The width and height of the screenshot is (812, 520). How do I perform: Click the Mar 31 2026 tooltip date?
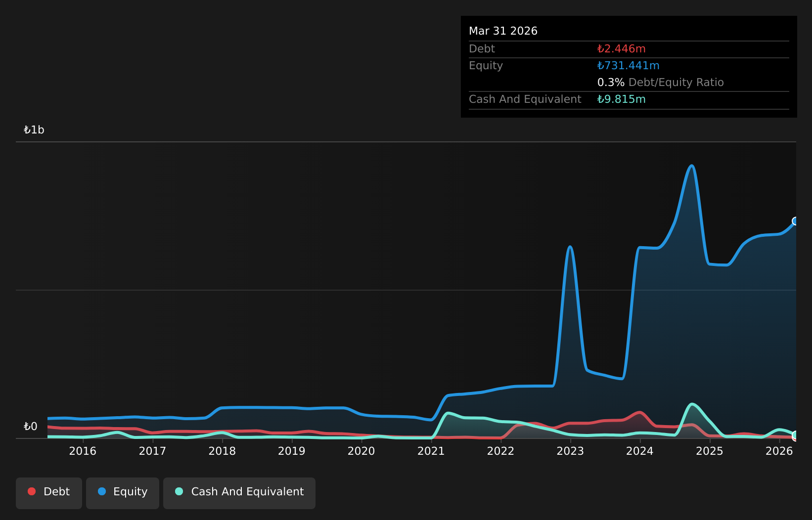click(x=503, y=31)
